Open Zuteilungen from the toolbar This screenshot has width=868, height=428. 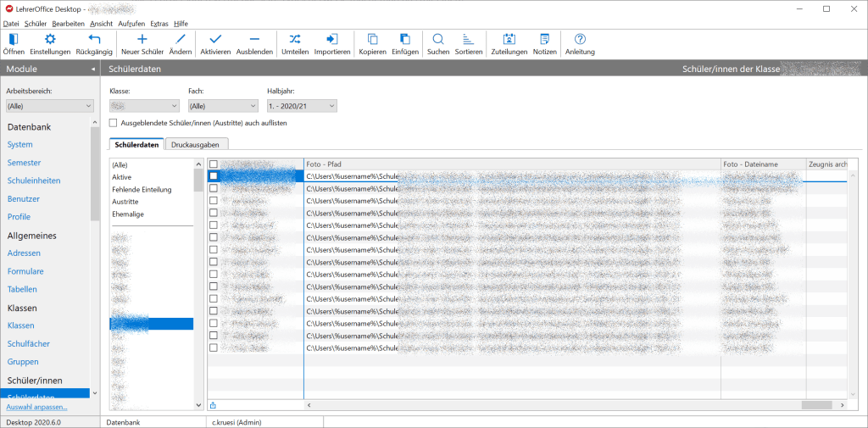tap(509, 40)
